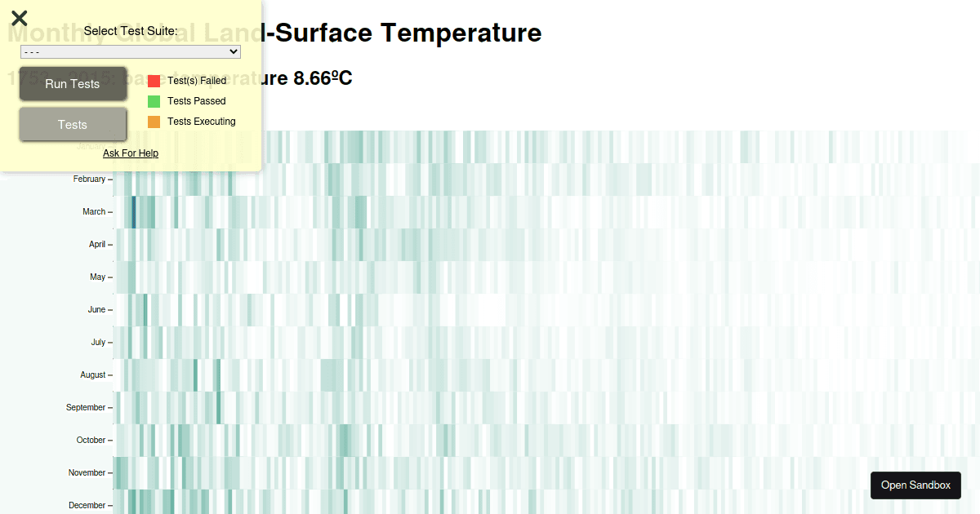Viewport: 980px width, 514px height.
Task: Open the Ask For Help link
Action: pos(131,153)
